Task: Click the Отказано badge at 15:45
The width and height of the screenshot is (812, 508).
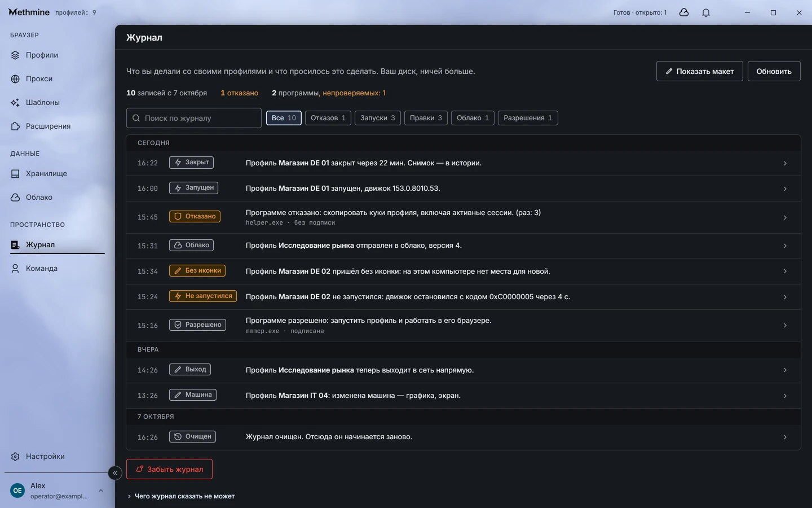Action: click(195, 217)
